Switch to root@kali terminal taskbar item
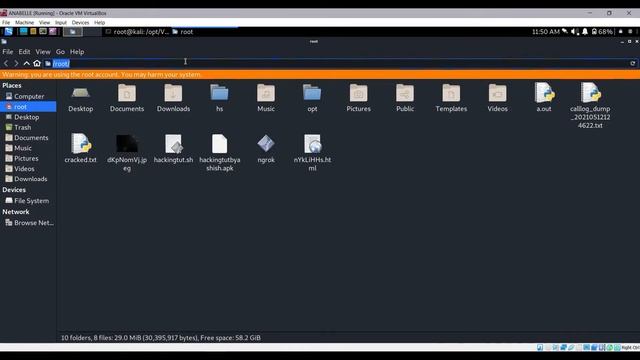640x360 pixels. pyautogui.click(x=137, y=31)
